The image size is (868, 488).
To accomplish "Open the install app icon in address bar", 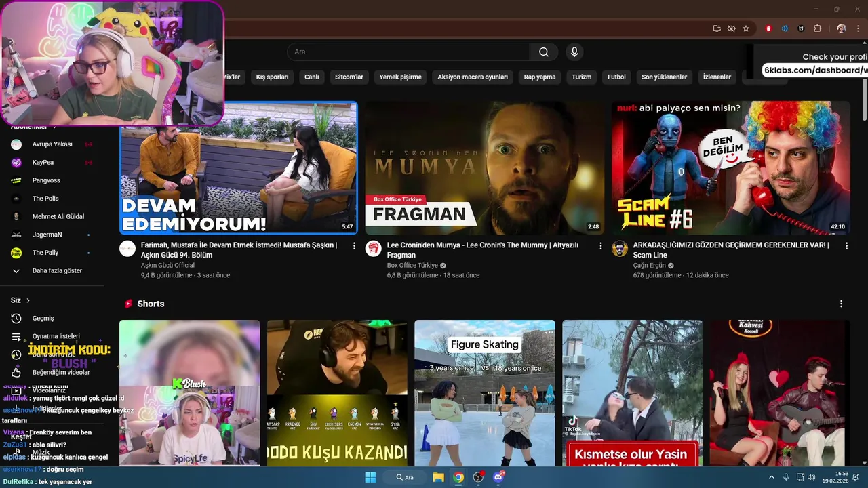I will tap(717, 28).
